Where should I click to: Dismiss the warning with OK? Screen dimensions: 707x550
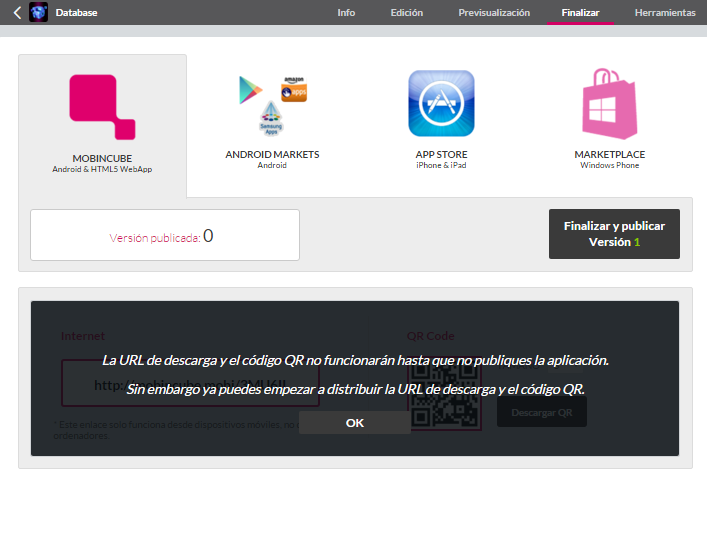[x=355, y=423]
